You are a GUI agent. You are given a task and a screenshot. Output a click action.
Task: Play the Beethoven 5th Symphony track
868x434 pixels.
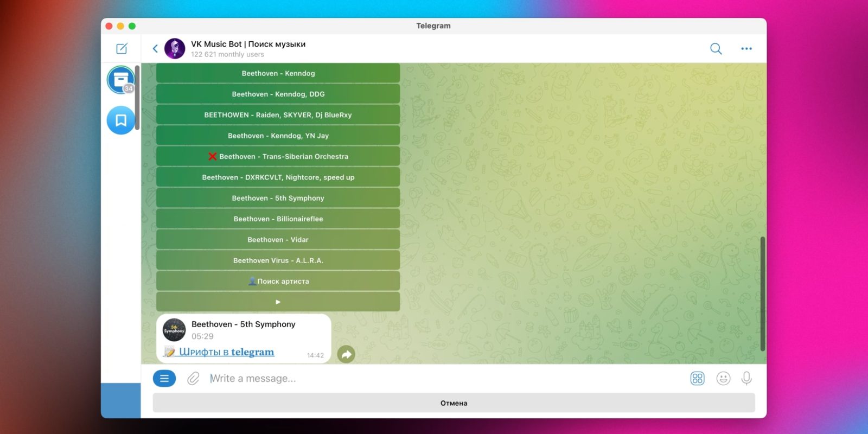[x=174, y=330]
